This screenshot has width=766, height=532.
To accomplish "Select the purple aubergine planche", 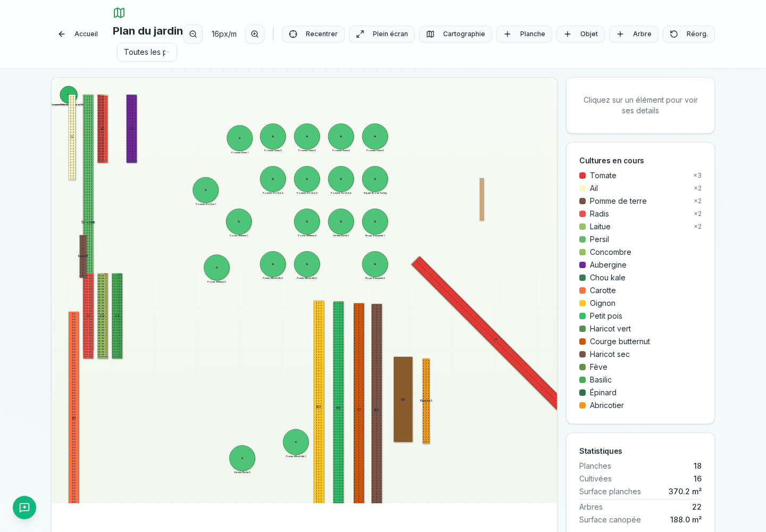I will (131, 129).
